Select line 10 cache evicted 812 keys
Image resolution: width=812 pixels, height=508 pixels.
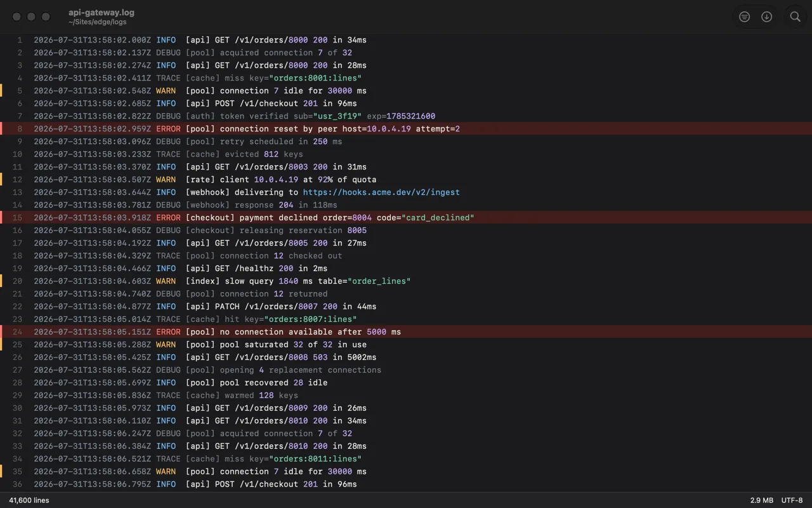pyautogui.click(x=406, y=154)
